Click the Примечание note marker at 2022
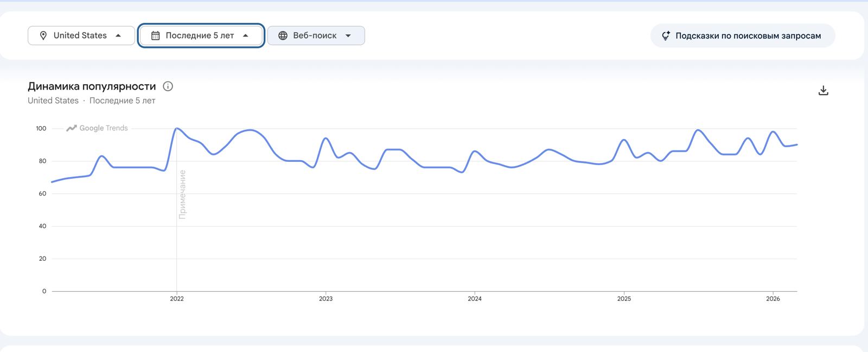The width and height of the screenshot is (868, 352). tap(182, 194)
